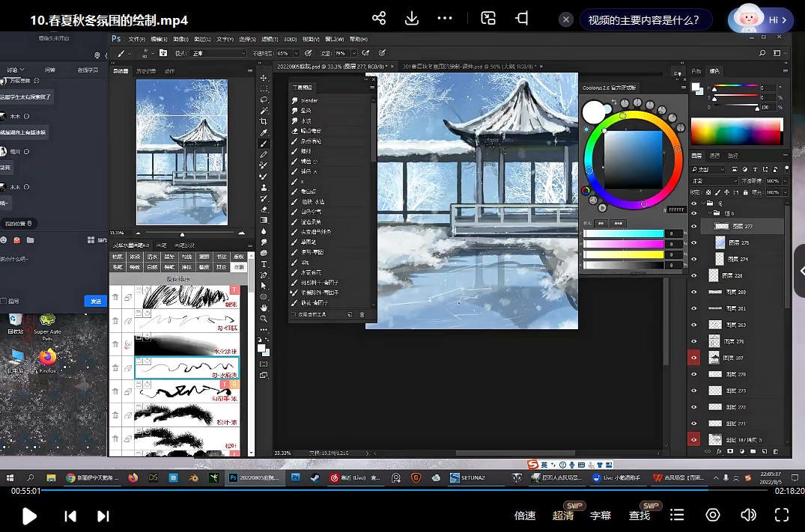
Task: Select the Move tool in Photoshop toolbar
Action: click(x=264, y=78)
